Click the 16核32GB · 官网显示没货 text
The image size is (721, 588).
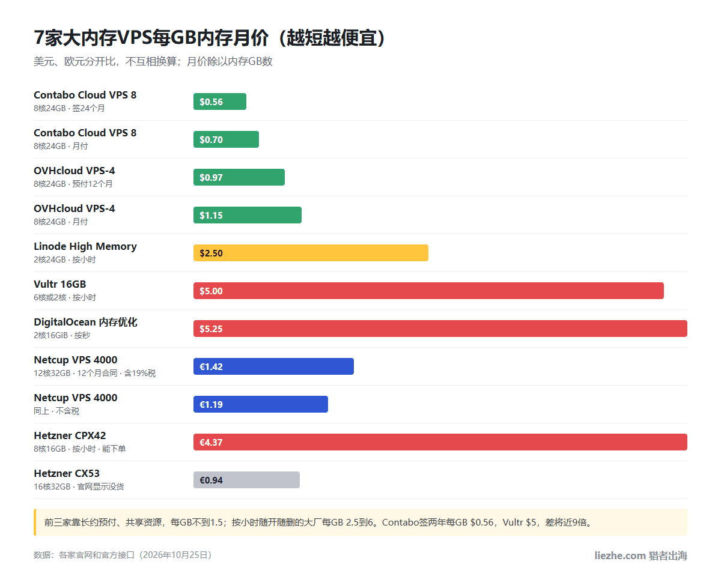[x=79, y=486]
